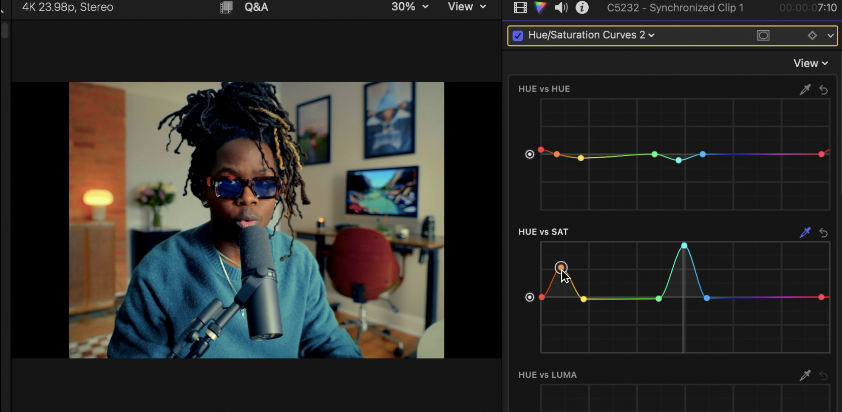Open the viewer 30% zoom dropdown
842x412 pixels.
(x=410, y=7)
